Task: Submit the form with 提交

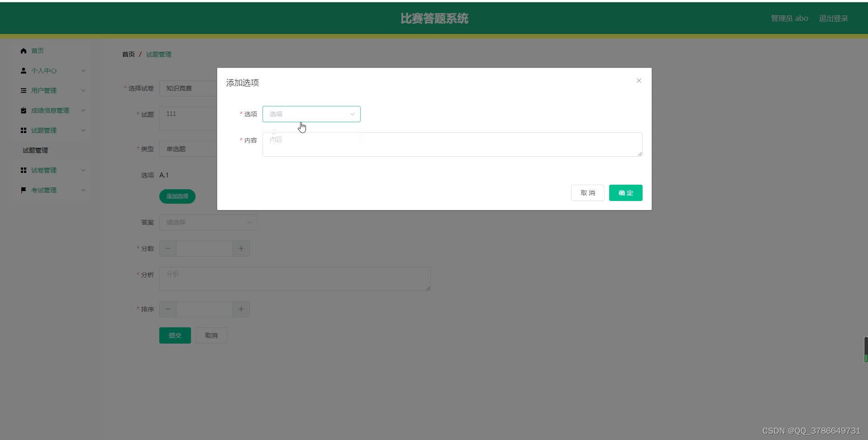Action: [x=175, y=335]
